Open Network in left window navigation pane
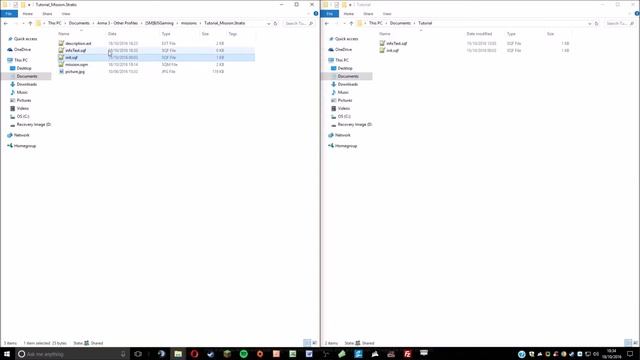 point(21,135)
